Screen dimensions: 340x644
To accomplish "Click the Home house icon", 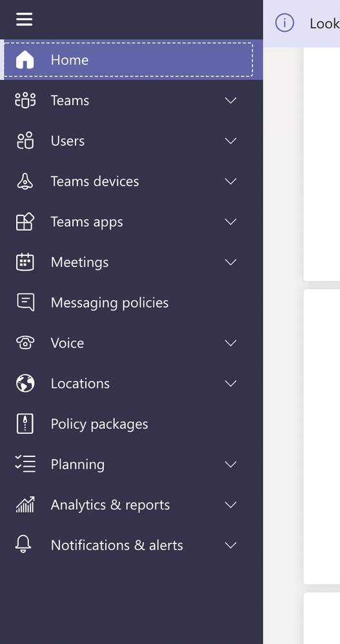I will [x=25, y=59].
